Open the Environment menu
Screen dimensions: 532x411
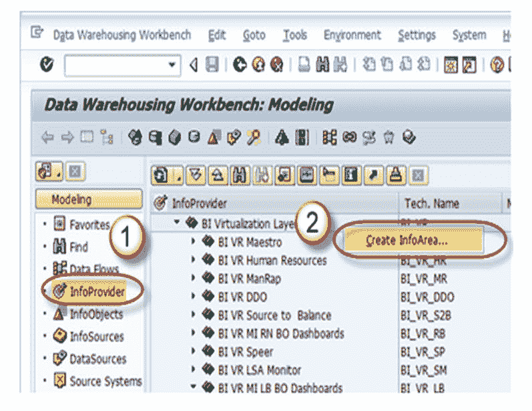pos(352,35)
